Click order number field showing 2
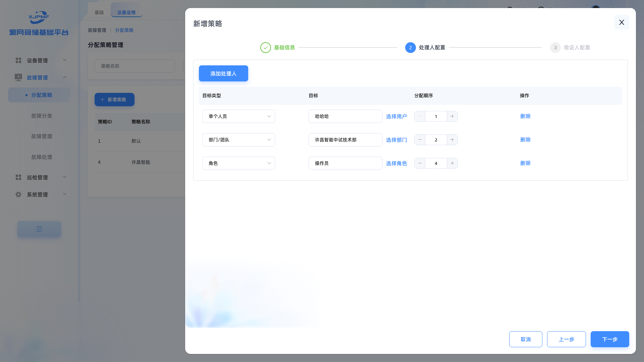This screenshot has width=644, height=362. [x=436, y=140]
